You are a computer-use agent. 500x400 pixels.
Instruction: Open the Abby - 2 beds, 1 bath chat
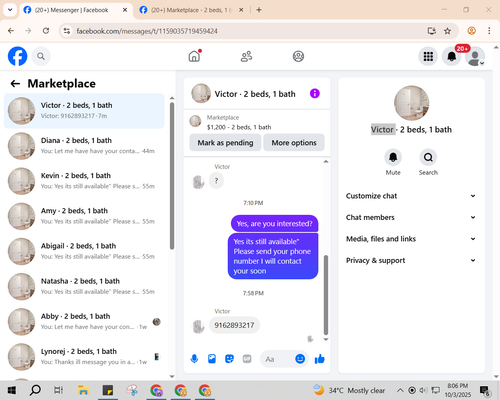click(x=84, y=322)
